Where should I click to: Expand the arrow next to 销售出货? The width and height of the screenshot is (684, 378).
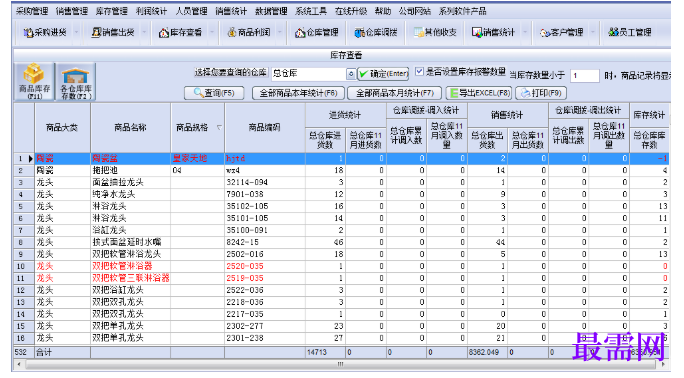(x=144, y=32)
